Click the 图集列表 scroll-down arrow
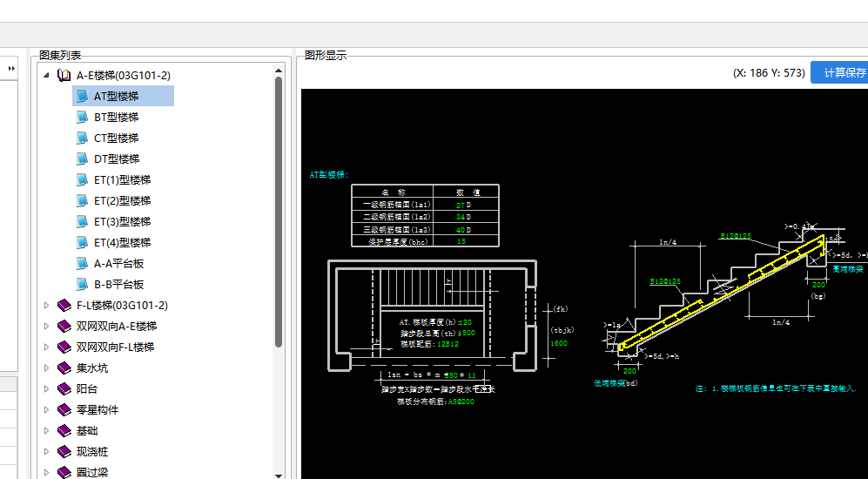This screenshot has width=868, height=479. [x=279, y=475]
